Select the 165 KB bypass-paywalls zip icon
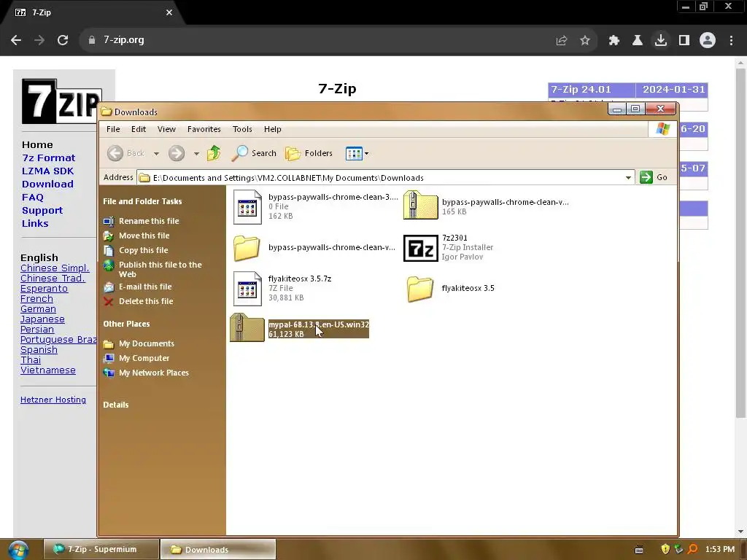The image size is (747, 560). (420, 205)
